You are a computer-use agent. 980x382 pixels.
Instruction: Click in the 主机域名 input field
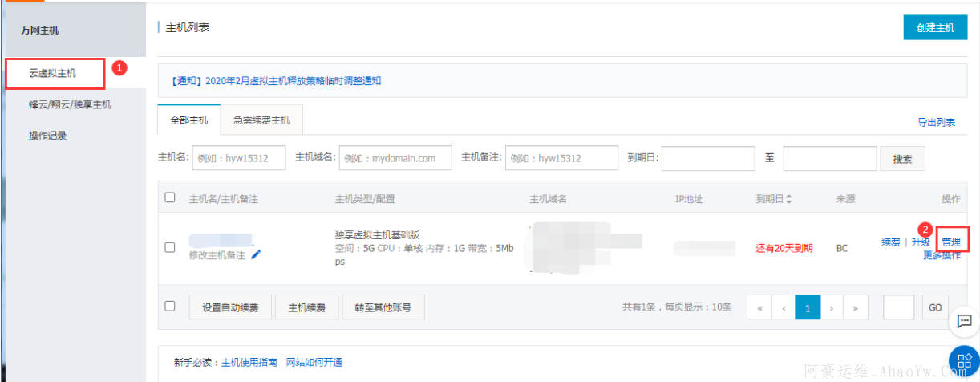point(395,158)
